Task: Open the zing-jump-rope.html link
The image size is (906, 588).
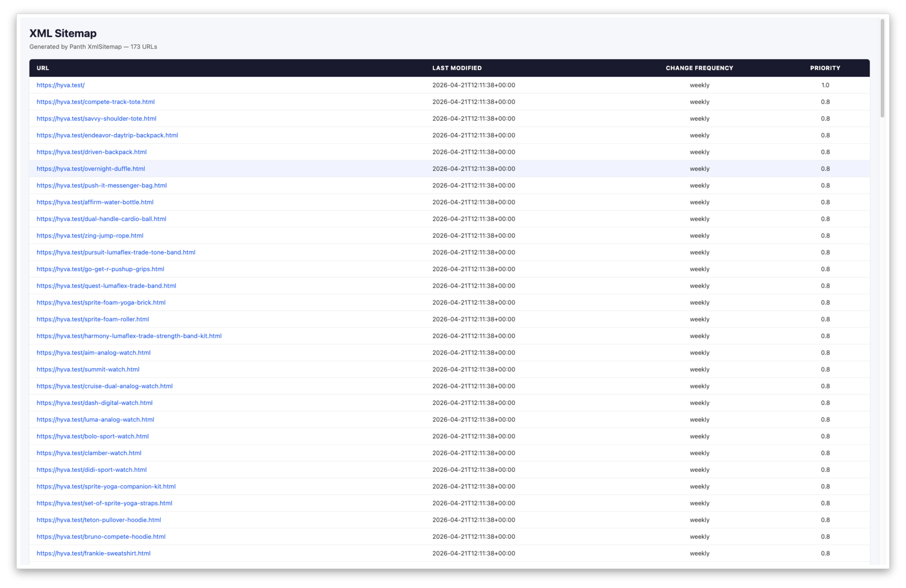Action: click(90, 235)
